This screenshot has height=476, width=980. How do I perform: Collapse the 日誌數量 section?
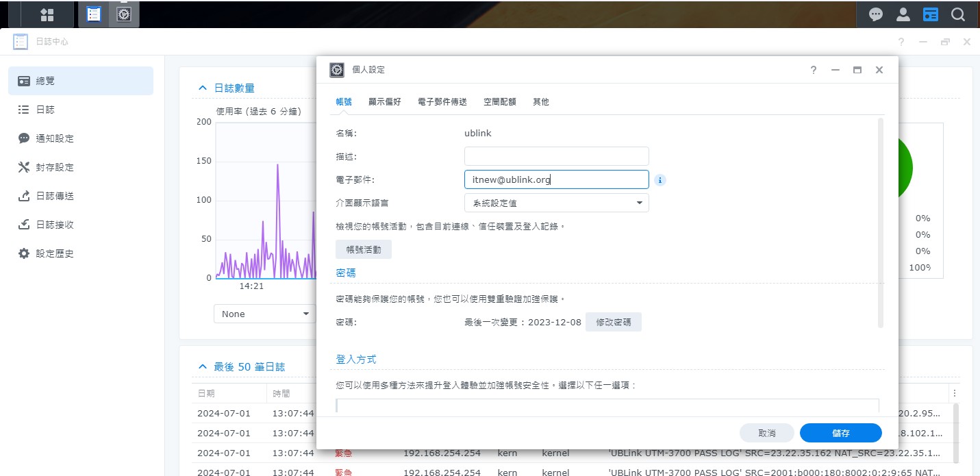[x=202, y=88]
